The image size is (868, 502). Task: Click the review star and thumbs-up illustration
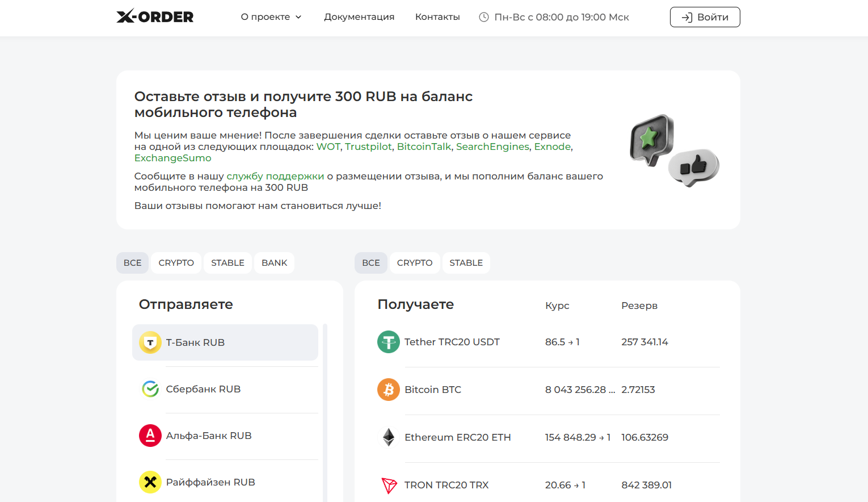pos(674,150)
